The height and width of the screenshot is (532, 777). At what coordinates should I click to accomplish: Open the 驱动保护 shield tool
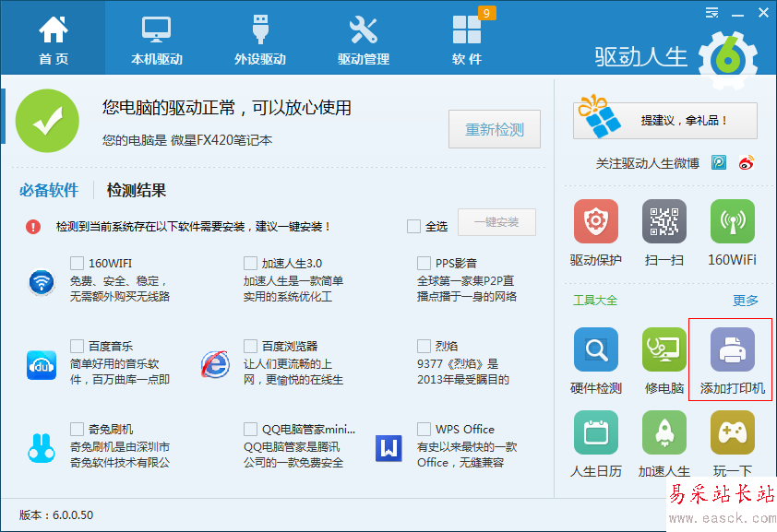595,221
